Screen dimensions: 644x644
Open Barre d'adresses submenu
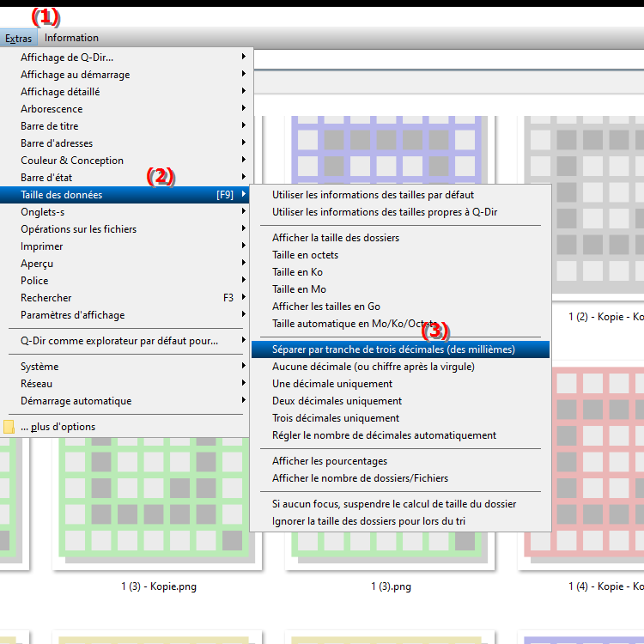(125, 143)
